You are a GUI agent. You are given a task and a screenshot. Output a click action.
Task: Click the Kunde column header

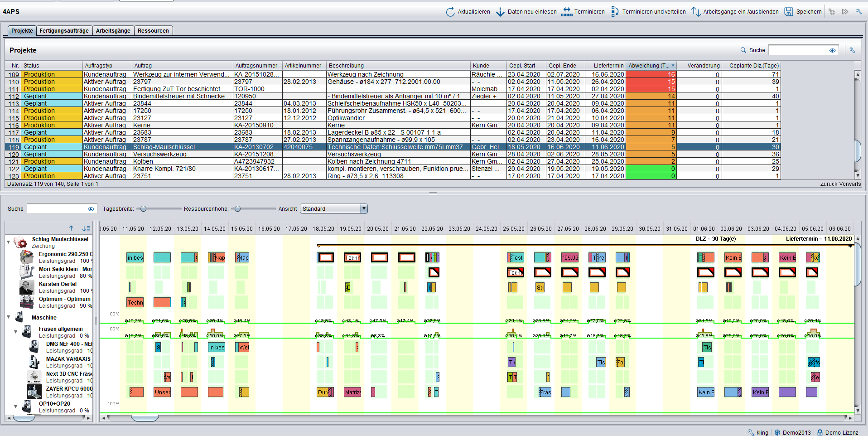click(x=488, y=66)
